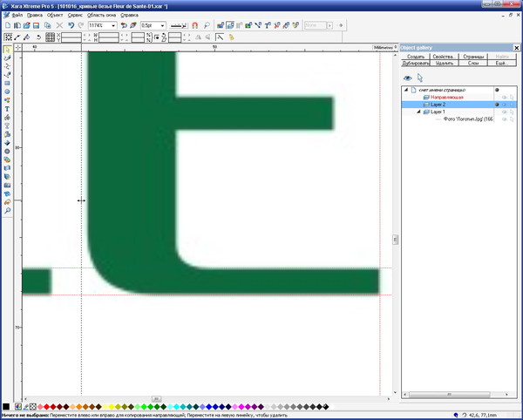Image resolution: width=523 pixels, height=420 pixels.
Task: Click the Удалить button
Action: tap(444, 63)
